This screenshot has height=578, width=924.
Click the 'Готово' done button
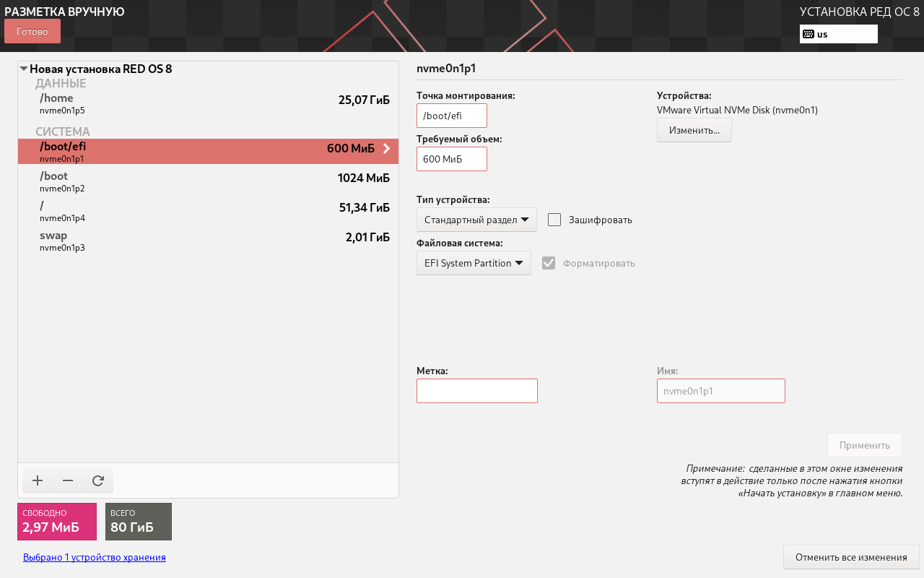click(32, 31)
